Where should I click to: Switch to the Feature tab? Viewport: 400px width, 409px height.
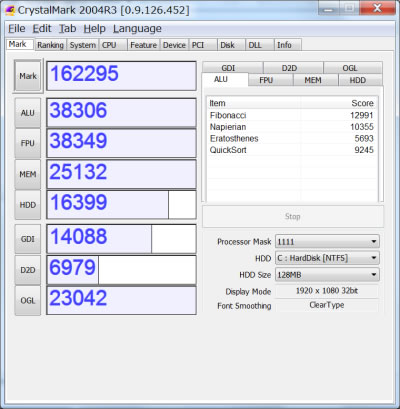coord(143,45)
